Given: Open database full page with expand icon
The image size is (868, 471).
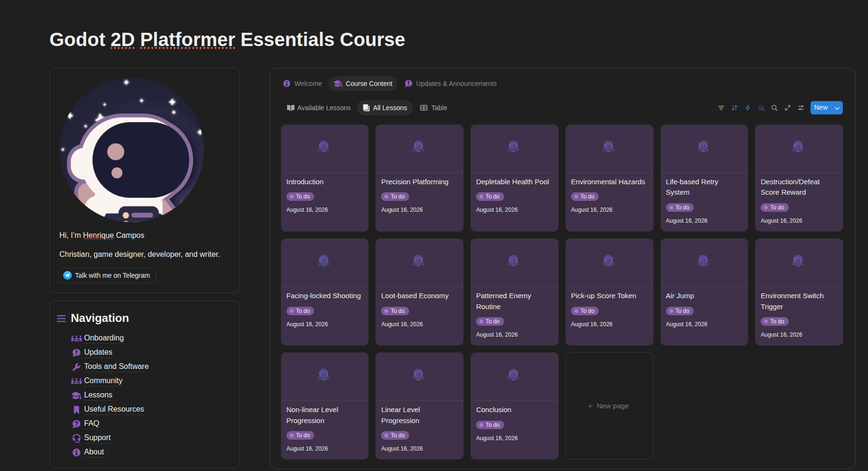Looking at the screenshot, I should (x=788, y=108).
